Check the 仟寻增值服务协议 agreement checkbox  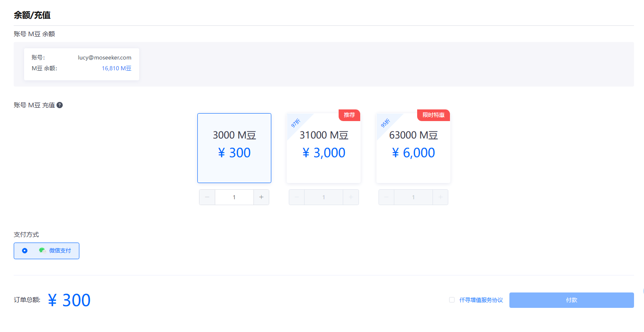point(452,300)
